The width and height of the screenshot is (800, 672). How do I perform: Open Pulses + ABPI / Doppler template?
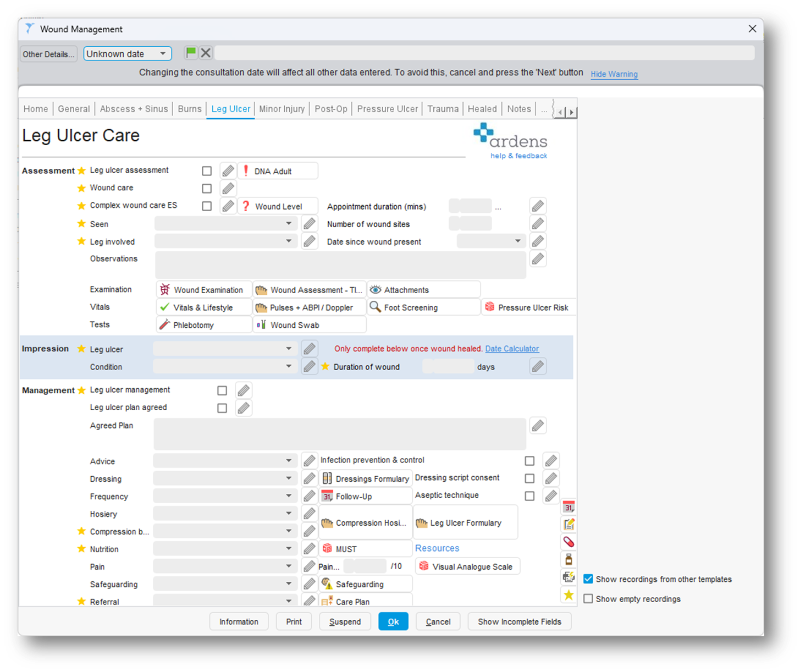[309, 307]
